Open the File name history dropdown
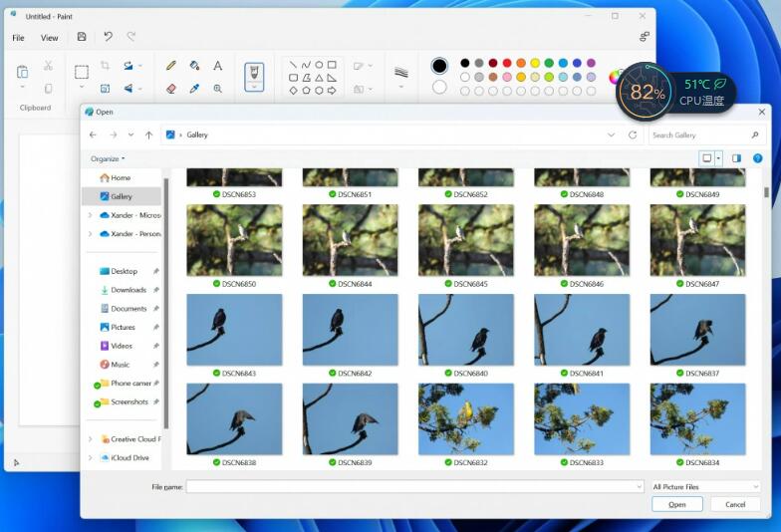The height and width of the screenshot is (532, 781). pos(640,486)
